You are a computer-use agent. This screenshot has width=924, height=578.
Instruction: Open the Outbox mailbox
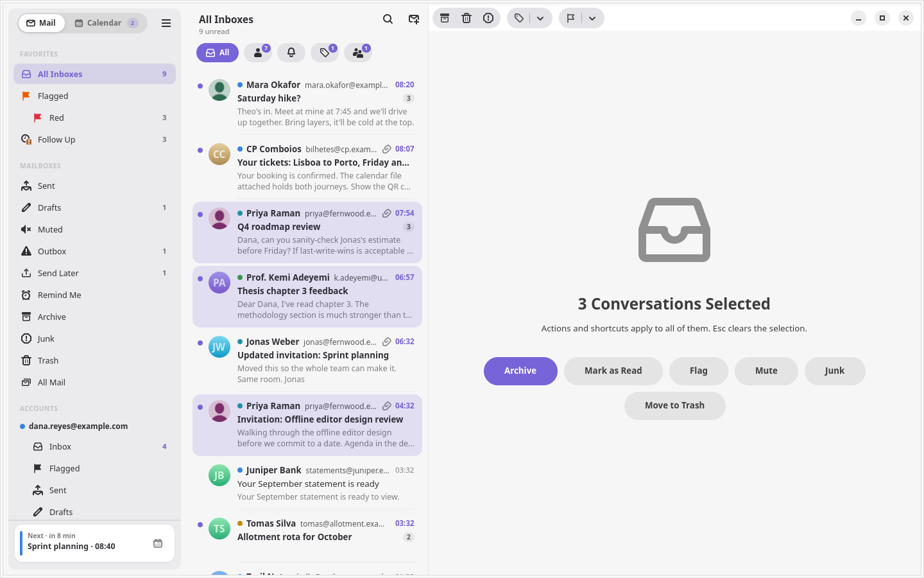click(x=94, y=251)
